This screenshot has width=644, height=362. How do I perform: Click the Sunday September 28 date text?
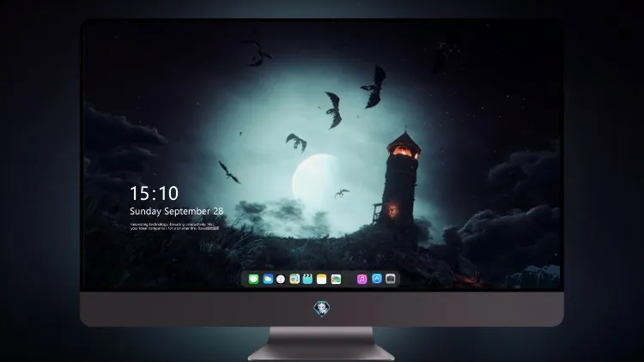pos(177,211)
